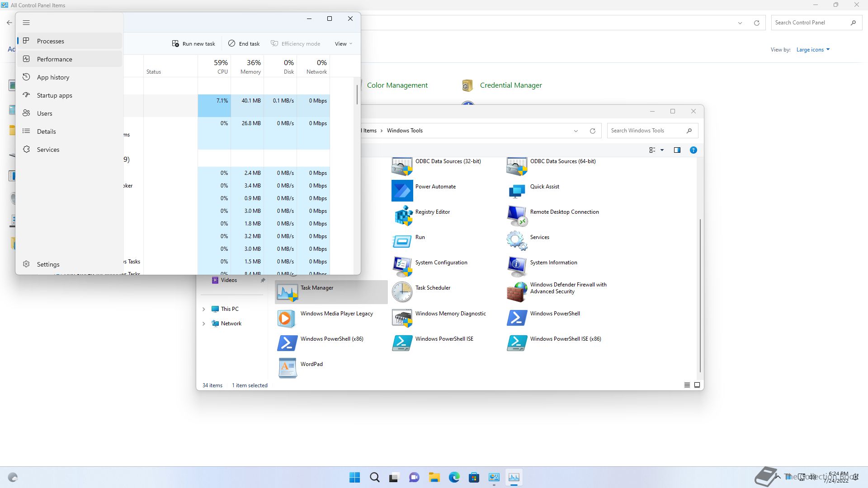Open View by Large icons dropdown

813,50
